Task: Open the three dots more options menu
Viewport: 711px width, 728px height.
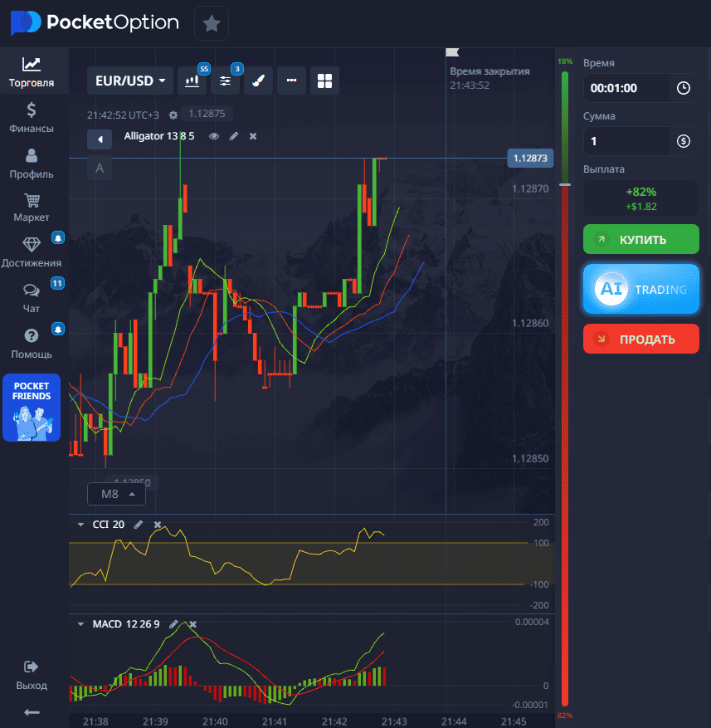Action: pyautogui.click(x=291, y=81)
